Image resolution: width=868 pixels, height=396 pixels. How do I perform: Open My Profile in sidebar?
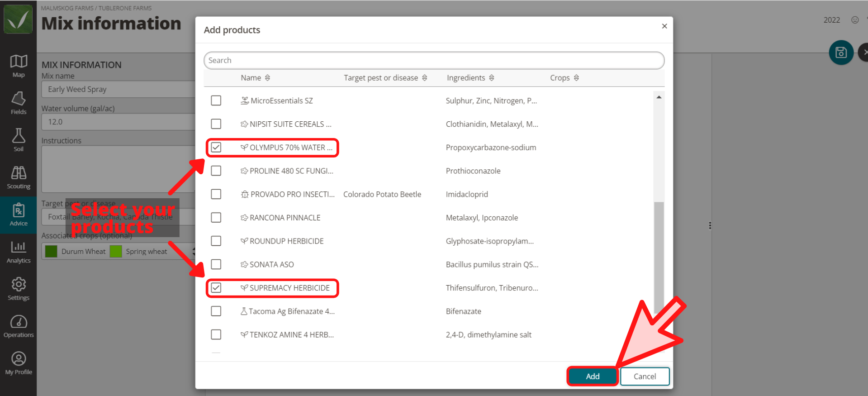click(19, 363)
